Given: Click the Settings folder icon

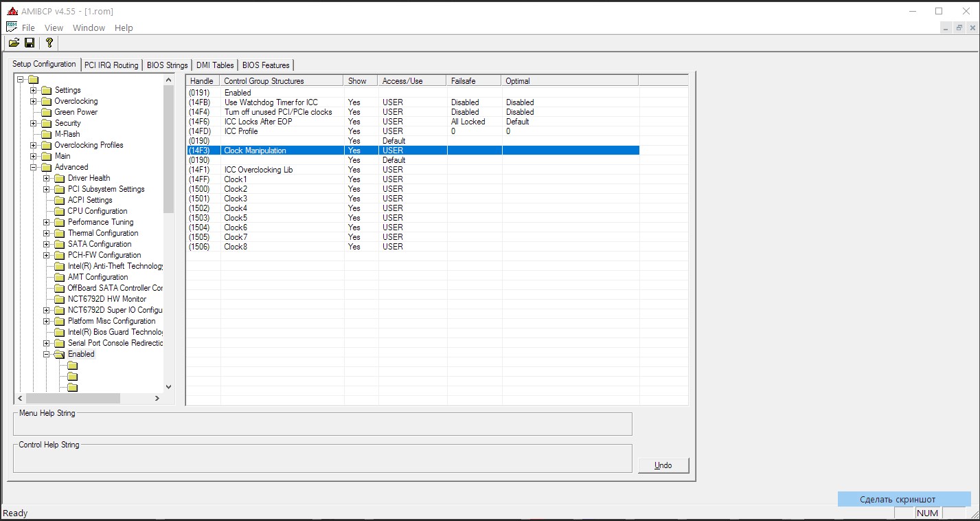Looking at the screenshot, I should (x=47, y=90).
